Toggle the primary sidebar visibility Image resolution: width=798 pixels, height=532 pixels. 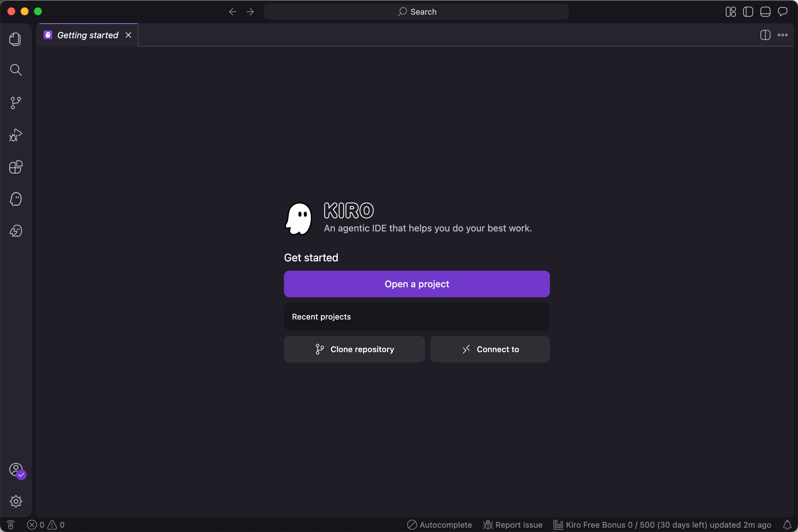[748, 12]
